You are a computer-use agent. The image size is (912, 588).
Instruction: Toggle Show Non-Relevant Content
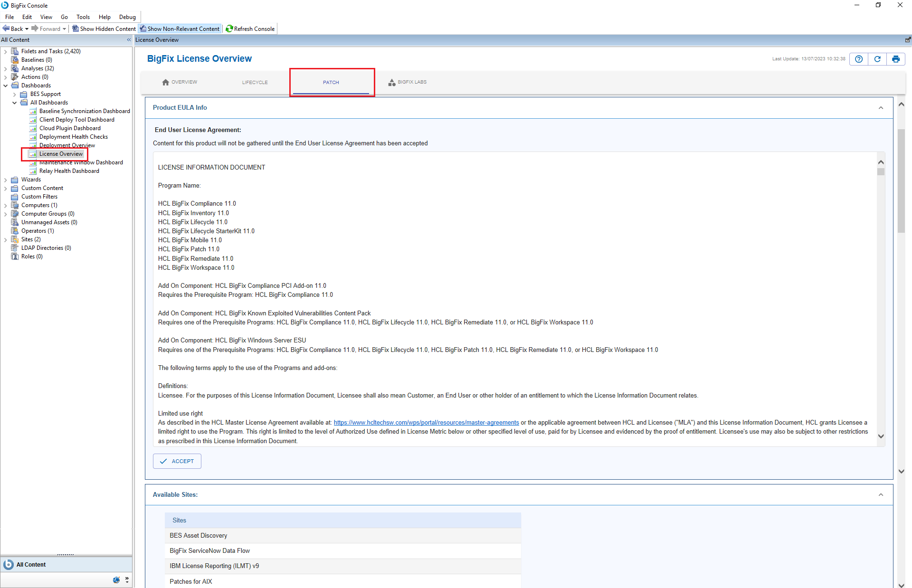point(180,29)
